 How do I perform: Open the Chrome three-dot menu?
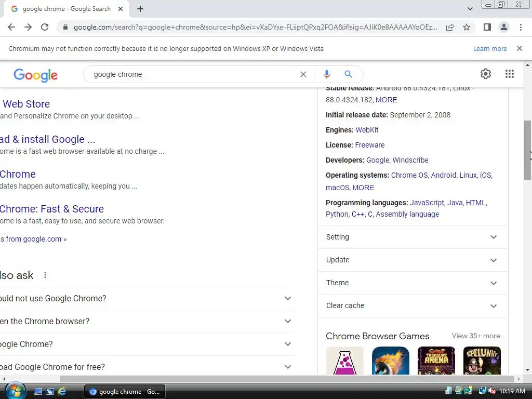tap(521, 27)
